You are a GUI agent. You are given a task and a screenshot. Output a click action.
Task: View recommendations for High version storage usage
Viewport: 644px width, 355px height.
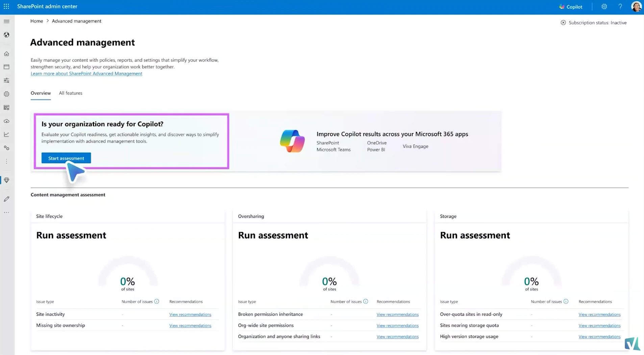pyautogui.click(x=599, y=337)
